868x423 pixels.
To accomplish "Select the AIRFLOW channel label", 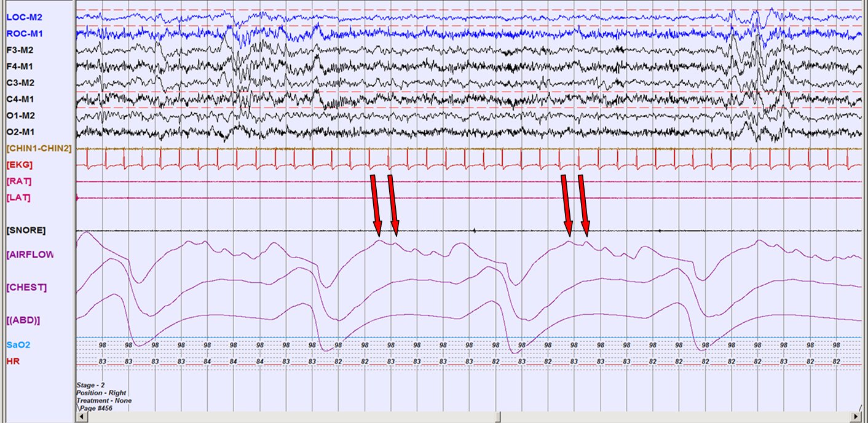I will point(30,254).
